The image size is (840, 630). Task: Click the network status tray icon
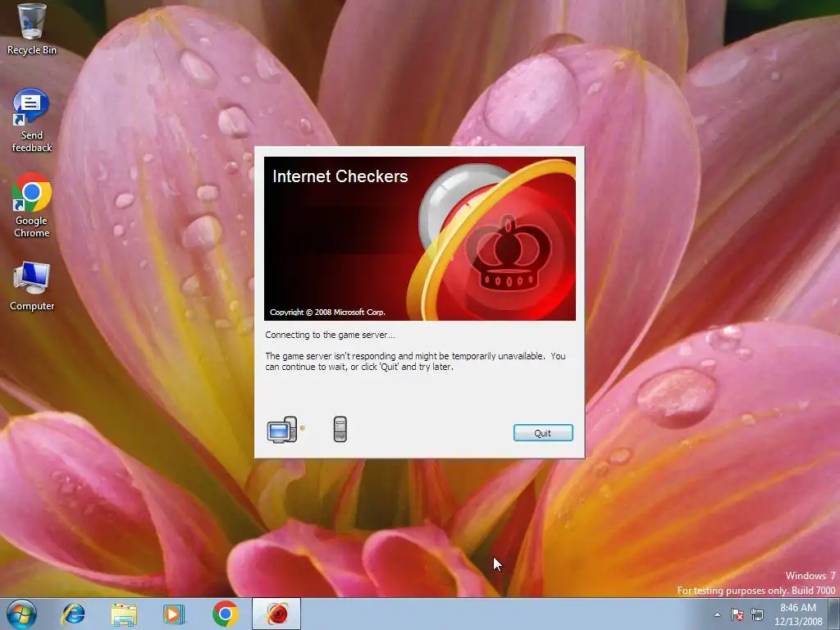click(757, 614)
